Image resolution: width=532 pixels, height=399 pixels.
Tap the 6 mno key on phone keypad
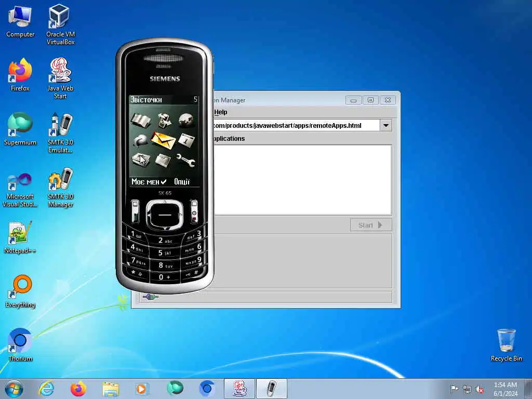pos(194,248)
